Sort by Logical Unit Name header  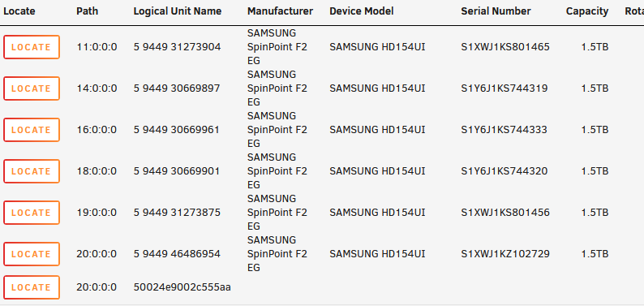coord(178,11)
